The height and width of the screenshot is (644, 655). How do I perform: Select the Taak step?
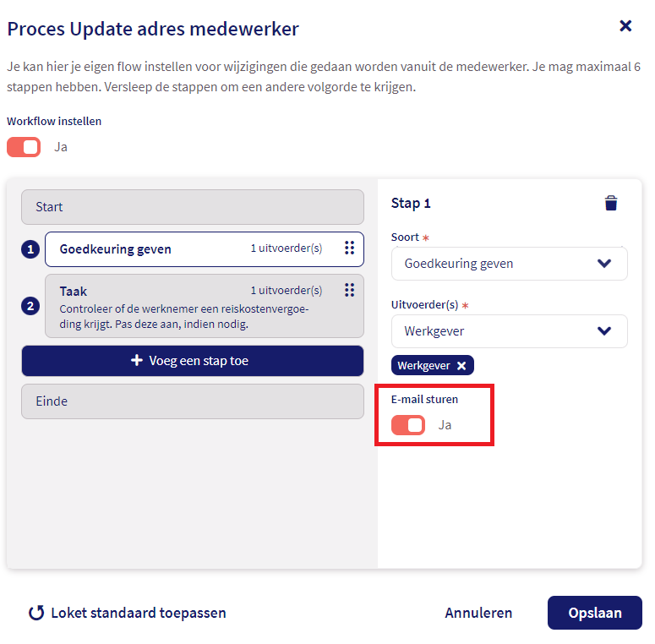click(x=205, y=306)
